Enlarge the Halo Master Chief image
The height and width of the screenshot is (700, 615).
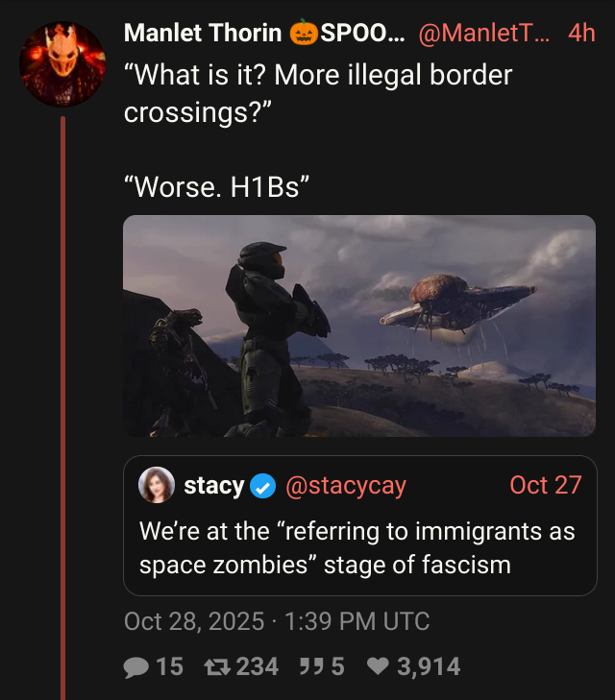point(359,326)
